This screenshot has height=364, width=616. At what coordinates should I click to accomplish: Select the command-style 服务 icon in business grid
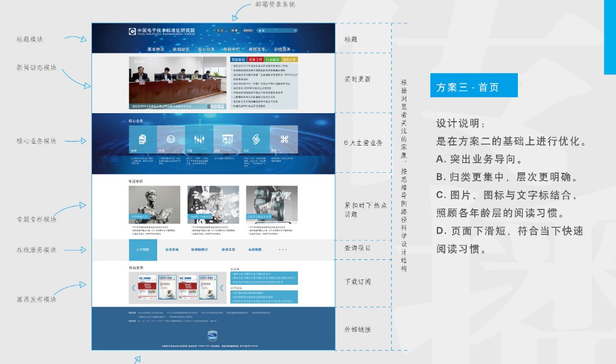click(x=285, y=138)
